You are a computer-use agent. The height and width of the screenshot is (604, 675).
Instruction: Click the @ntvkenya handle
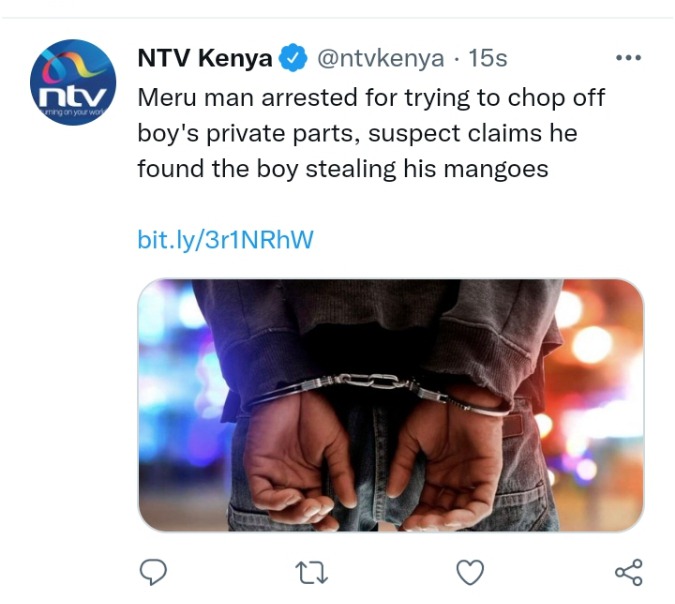(x=381, y=58)
